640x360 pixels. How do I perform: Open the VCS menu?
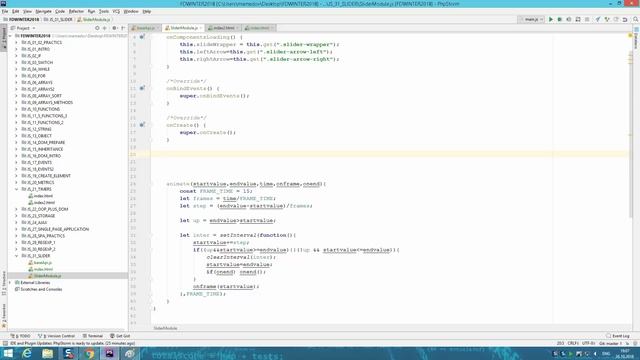tap(116, 11)
